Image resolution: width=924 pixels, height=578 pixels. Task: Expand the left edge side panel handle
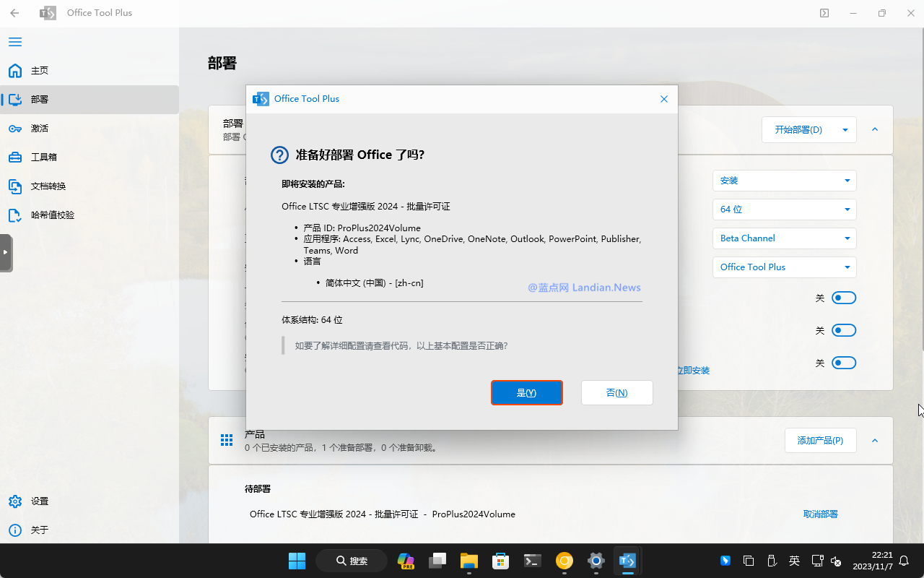[x=6, y=252]
